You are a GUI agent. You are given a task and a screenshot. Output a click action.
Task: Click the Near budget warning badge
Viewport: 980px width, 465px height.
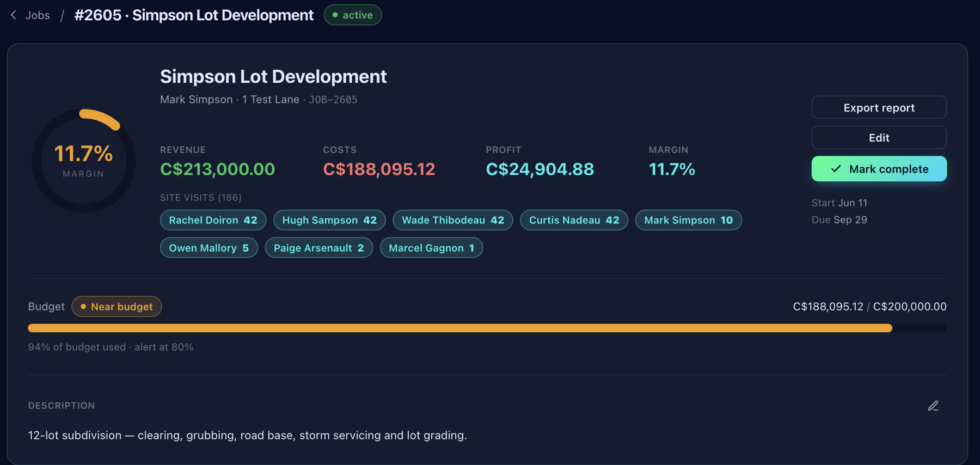tap(117, 307)
